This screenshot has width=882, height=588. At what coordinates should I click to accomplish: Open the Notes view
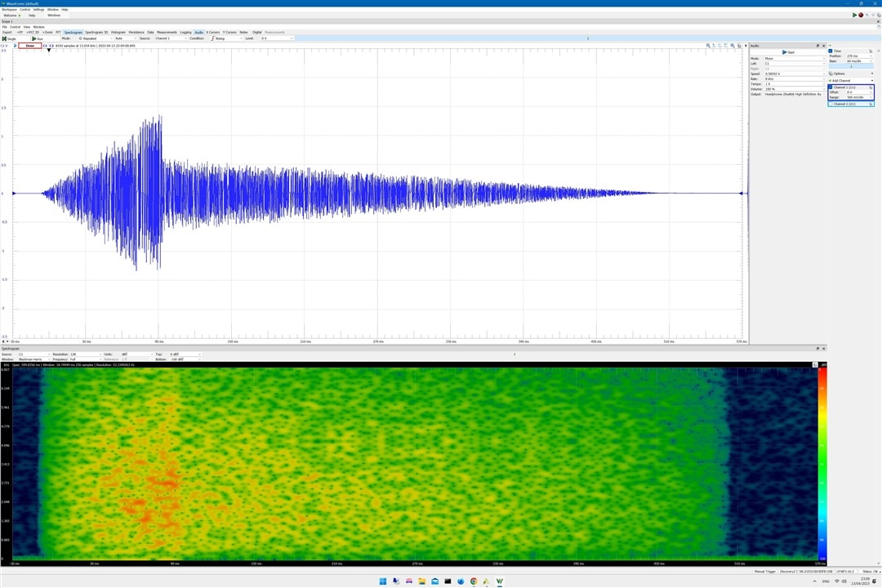click(243, 33)
